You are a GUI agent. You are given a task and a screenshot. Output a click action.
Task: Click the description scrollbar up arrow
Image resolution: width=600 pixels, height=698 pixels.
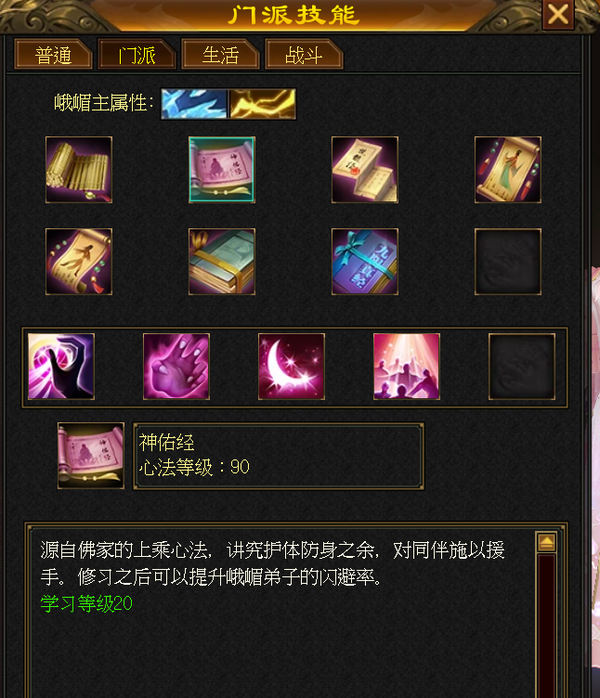coord(546,542)
